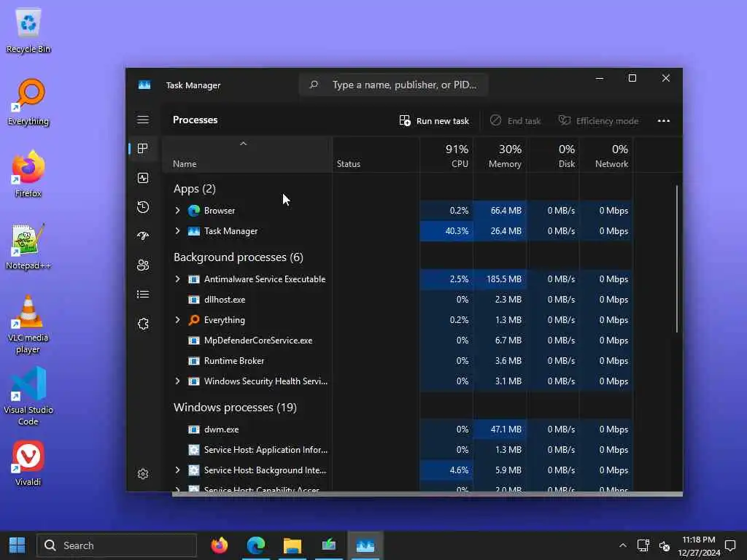Open the Users page sidebar icon

[x=143, y=265]
